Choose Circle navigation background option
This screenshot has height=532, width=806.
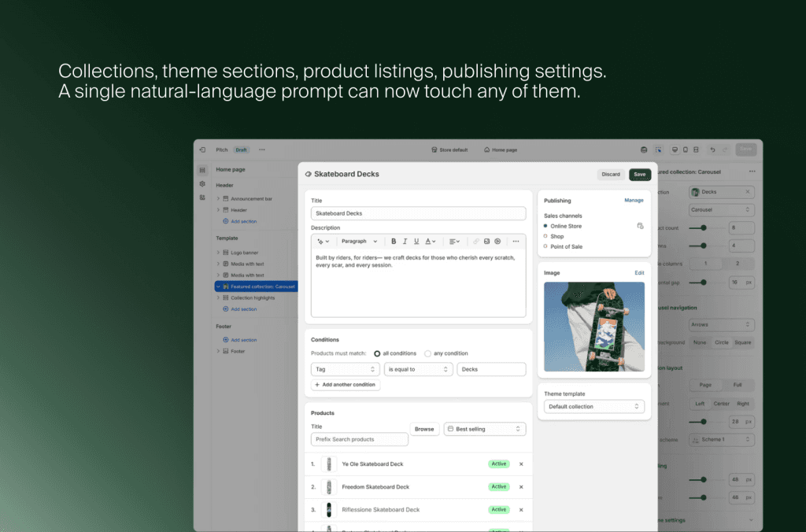[721, 342]
